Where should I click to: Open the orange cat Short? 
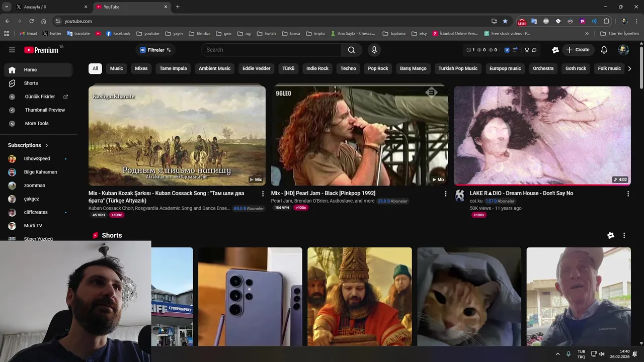pyautogui.click(x=469, y=297)
